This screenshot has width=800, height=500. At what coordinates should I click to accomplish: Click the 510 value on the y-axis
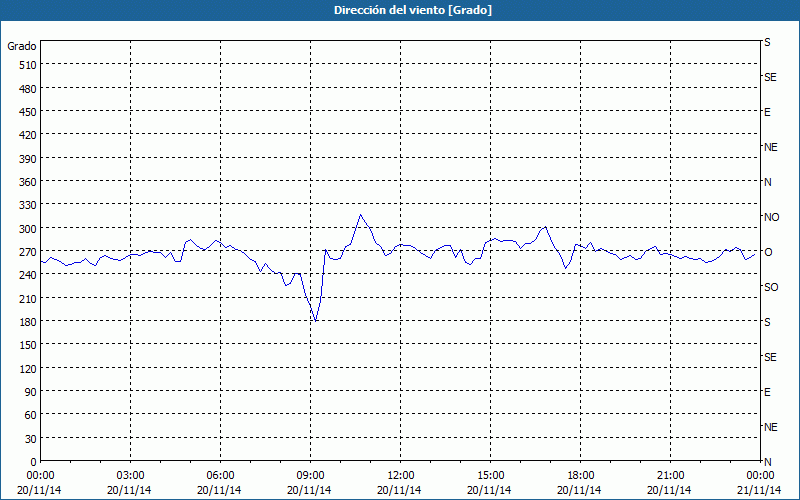click(29, 65)
